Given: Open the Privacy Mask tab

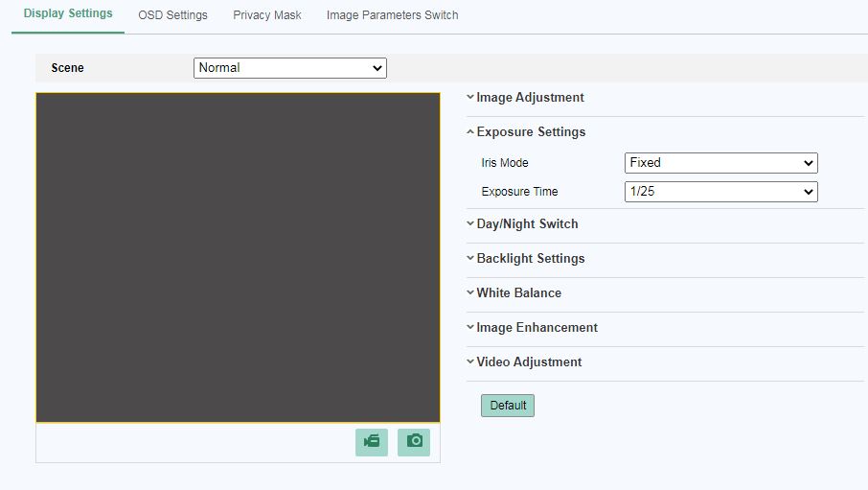Looking at the screenshot, I should (266, 15).
